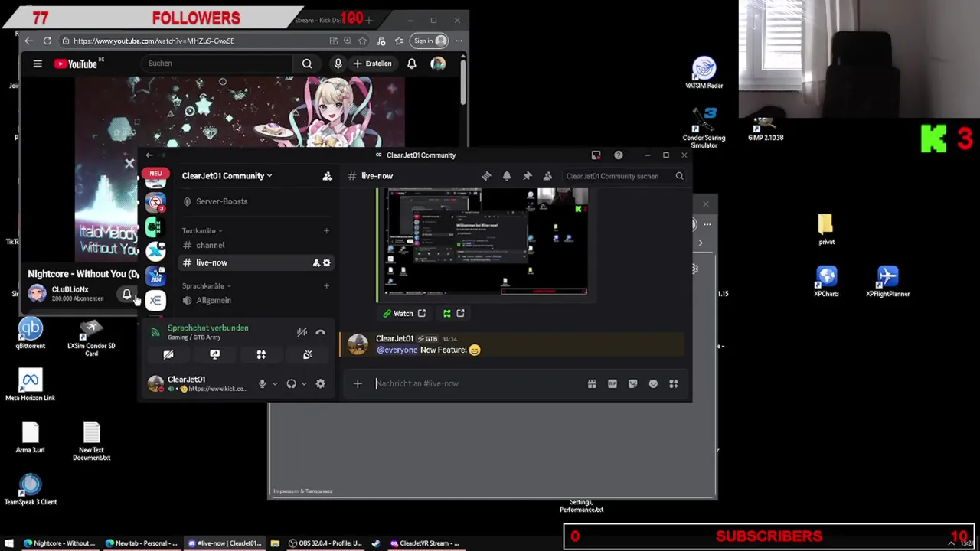Open activities button in voice panel
This screenshot has width=980, height=551.
(261, 354)
